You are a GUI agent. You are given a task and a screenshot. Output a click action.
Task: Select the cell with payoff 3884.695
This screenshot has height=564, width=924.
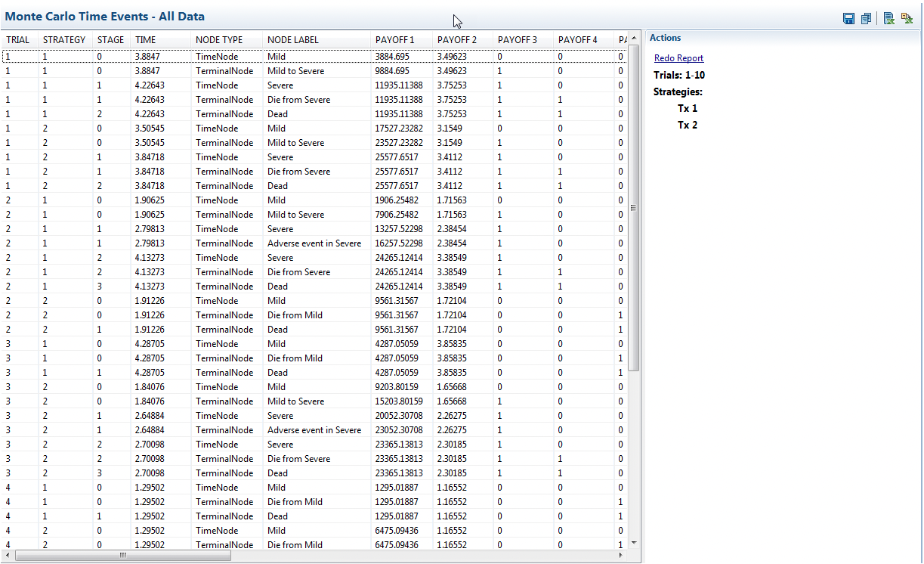(x=403, y=57)
